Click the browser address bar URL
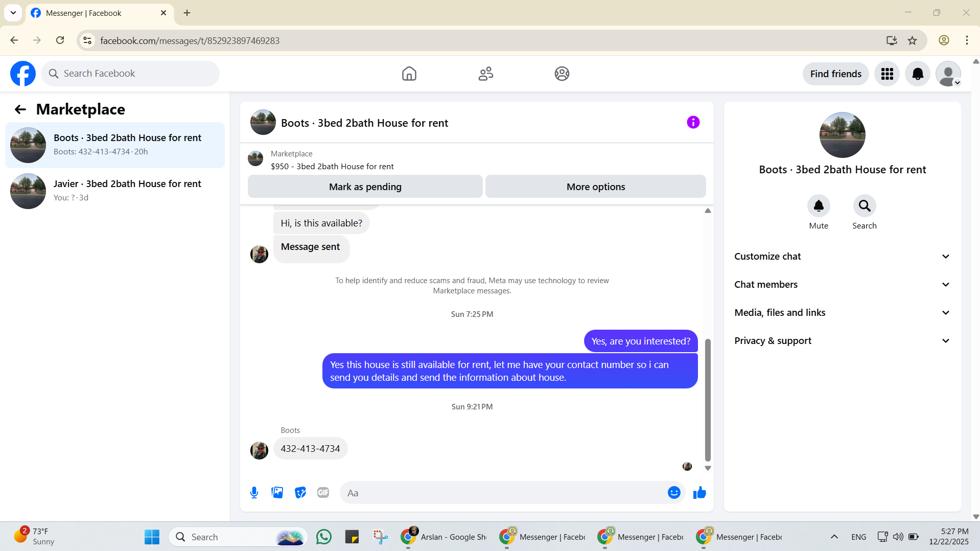Image resolution: width=980 pixels, height=551 pixels. click(190, 40)
